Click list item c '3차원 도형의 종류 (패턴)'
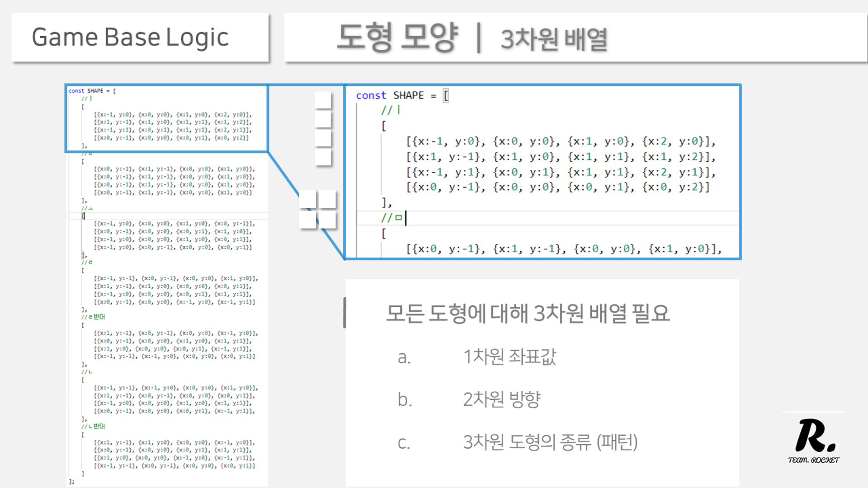The width and height of the screenshot is (868, 488). [x=550, y=442]
